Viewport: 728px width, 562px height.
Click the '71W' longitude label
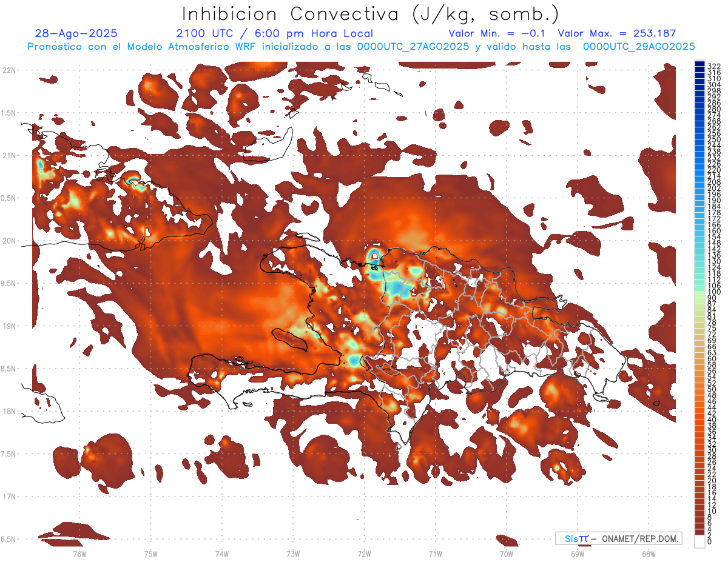point(435,554)
